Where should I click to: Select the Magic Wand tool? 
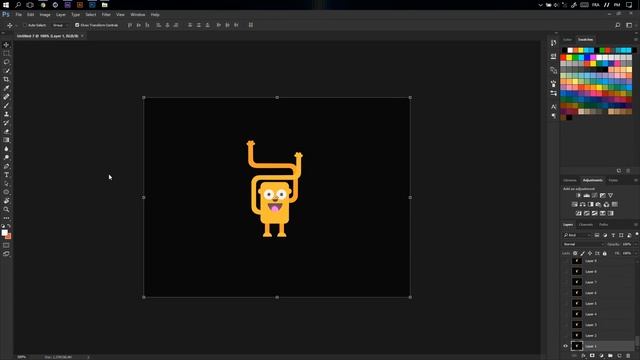click(6, 71)
